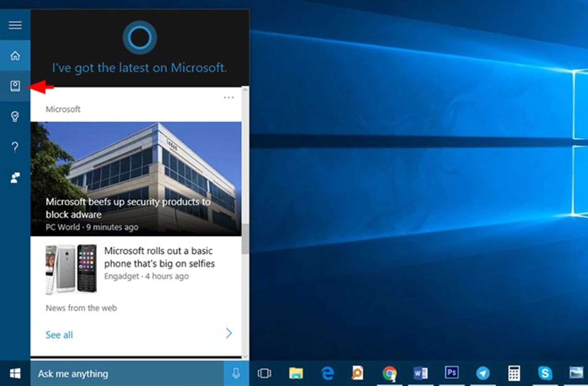Viewport: 588px width, 386px height.
Task: Open Cortana Help question mark
Action: [15, 147]
